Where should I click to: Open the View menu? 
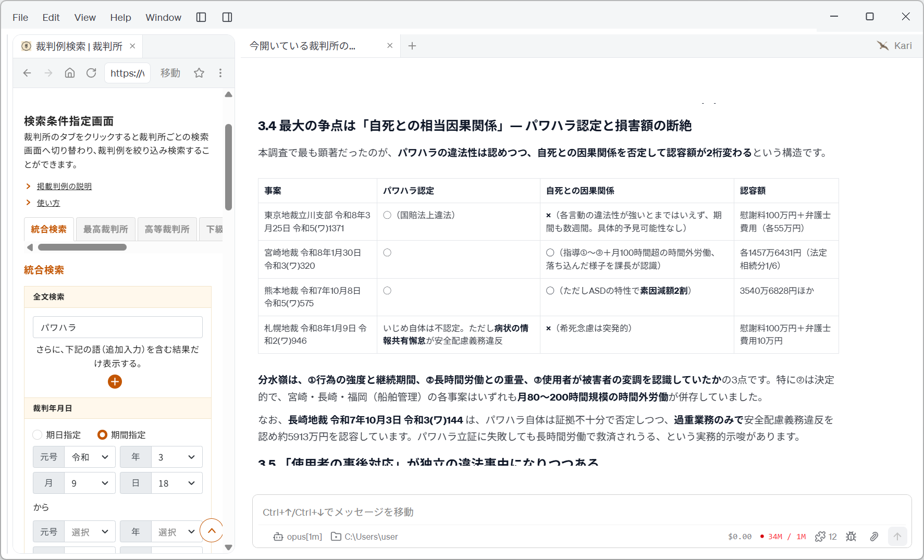85,17
